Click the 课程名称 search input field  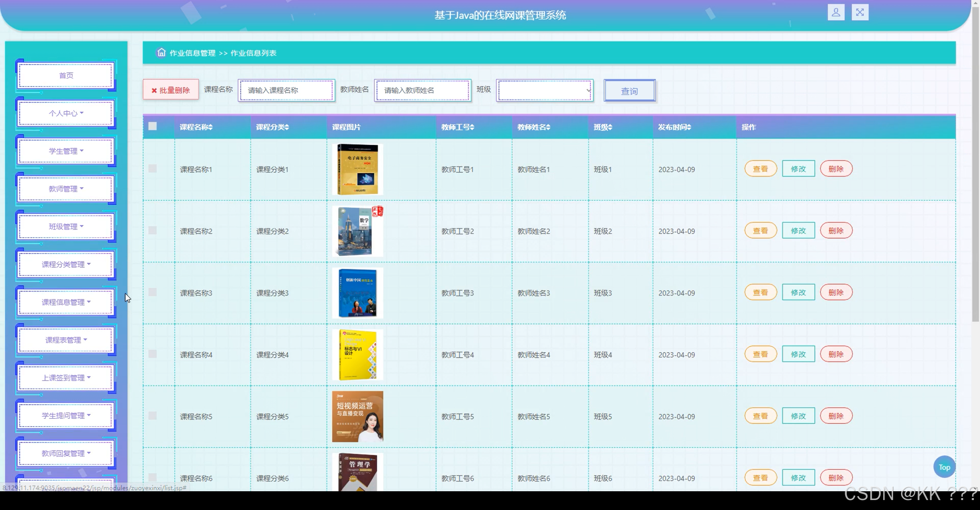[x=286, y=90]
